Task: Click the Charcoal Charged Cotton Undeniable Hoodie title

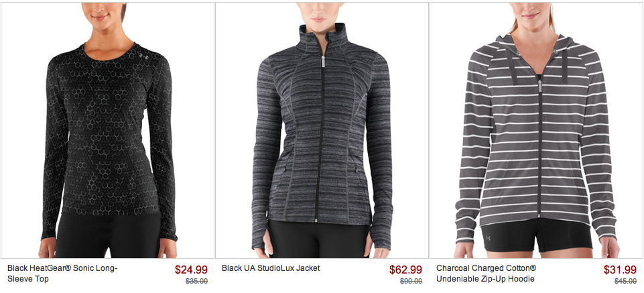Action: coord(486,274)
